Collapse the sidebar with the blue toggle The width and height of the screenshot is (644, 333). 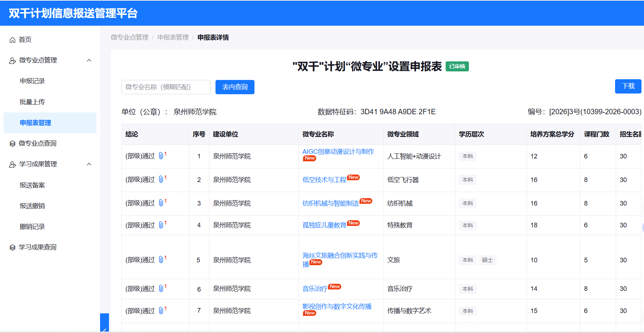click(104, 323)
